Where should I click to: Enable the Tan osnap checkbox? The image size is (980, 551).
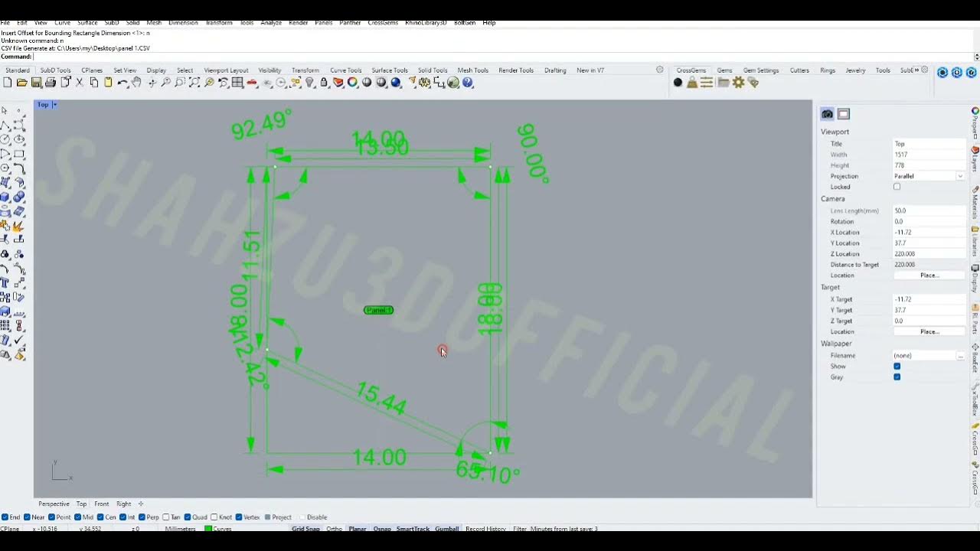[166, 517]
